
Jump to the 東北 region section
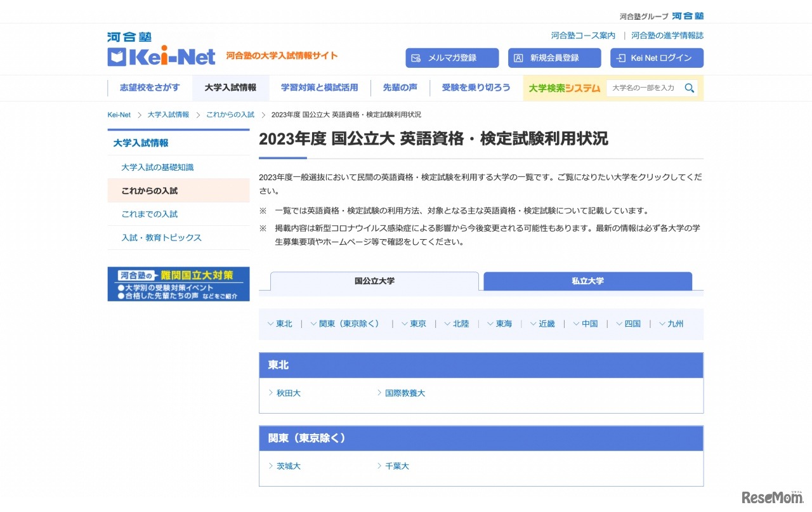click(x=280, y=324)
